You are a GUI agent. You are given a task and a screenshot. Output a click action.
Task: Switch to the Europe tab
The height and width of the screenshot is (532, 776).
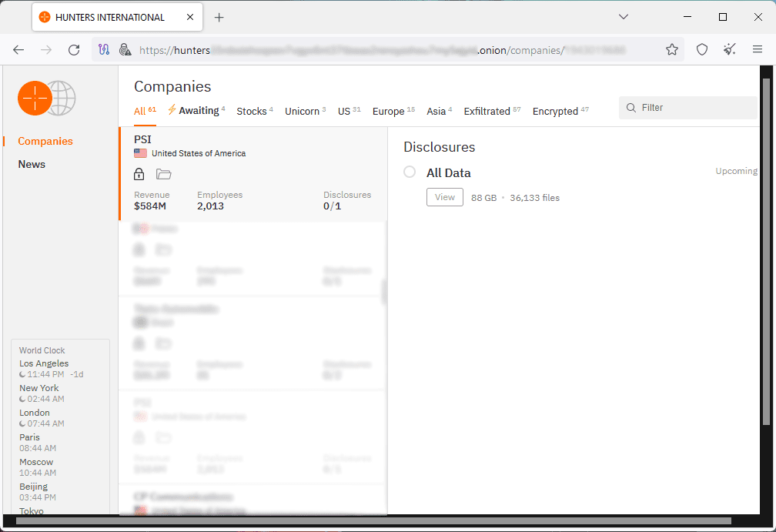(388, 112)
